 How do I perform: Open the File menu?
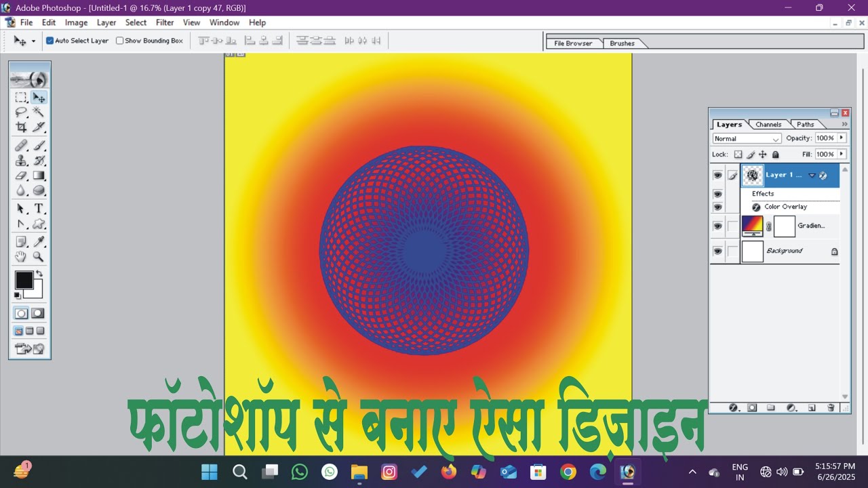[x=26, y=22]
